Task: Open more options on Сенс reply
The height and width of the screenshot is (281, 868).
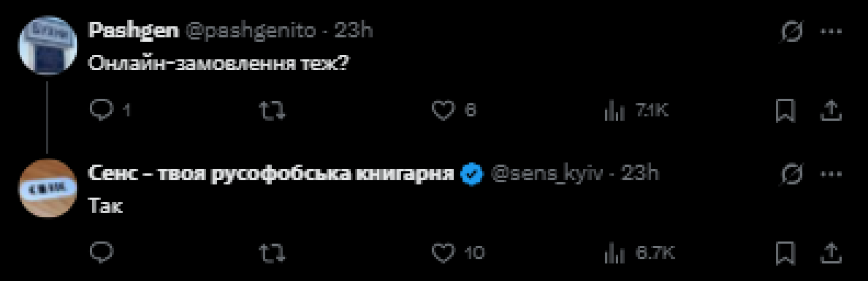Action: pyautogui.click(x=831, y=174)
